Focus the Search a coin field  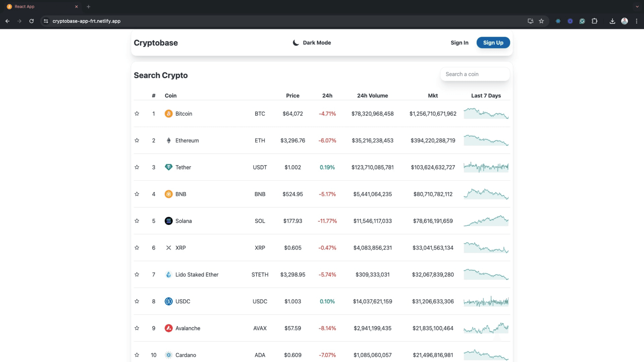475,74
